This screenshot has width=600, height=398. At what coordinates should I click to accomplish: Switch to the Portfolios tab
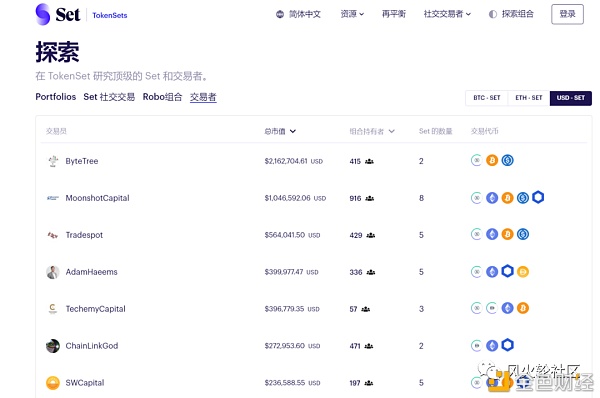coord(56,97)
